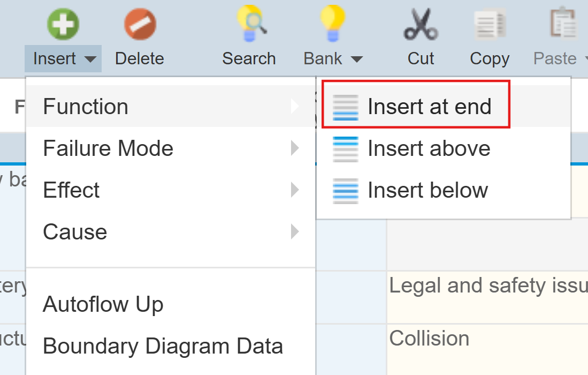Select the Cause menu entry

click(x=75, y=231)
